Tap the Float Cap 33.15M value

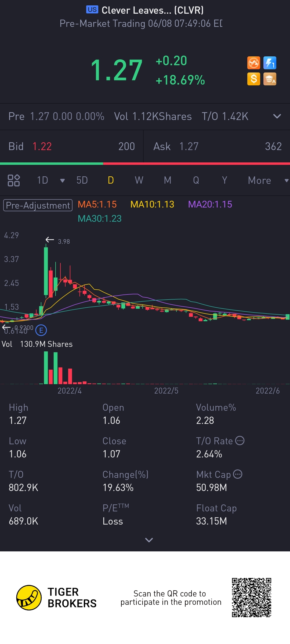tap(212, 521)
